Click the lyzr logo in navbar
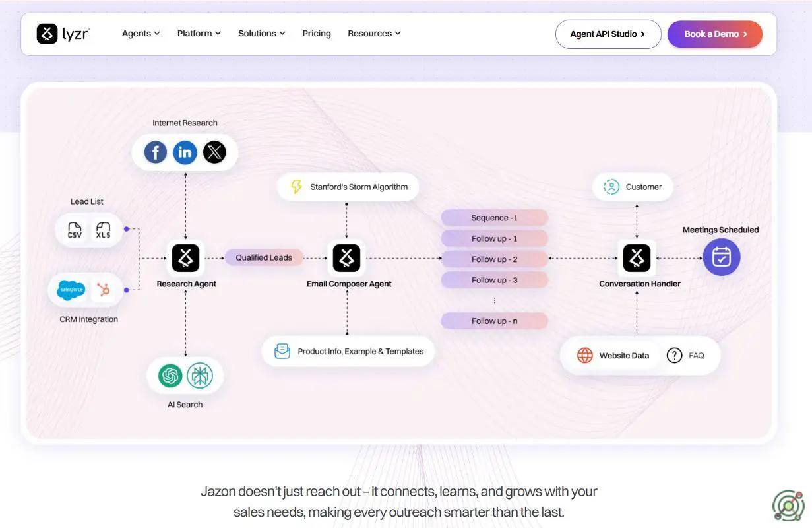Viewport: 812px width, 528px height. click(x=63, y=34)
